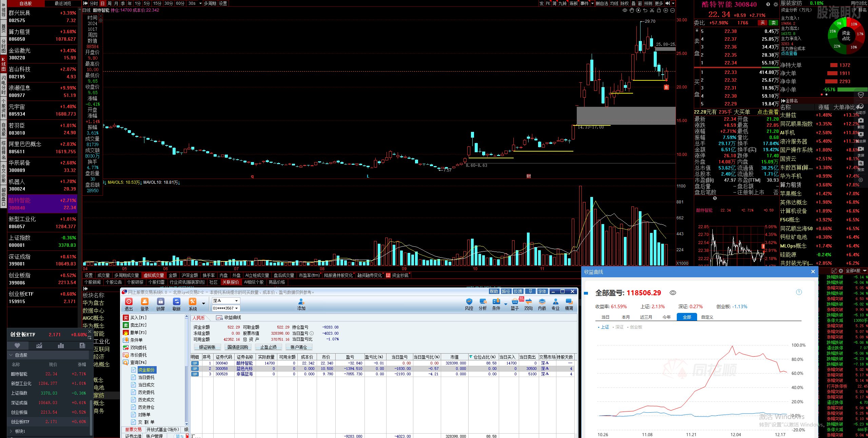
Task: Select the 虚拟成交量 indicator tab
Action: (154, 275)
